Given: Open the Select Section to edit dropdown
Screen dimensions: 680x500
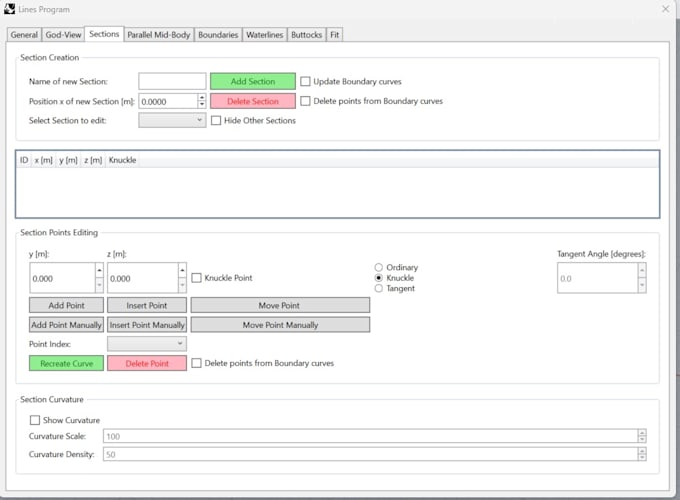Looking at the screenshot, I should 172,120.
